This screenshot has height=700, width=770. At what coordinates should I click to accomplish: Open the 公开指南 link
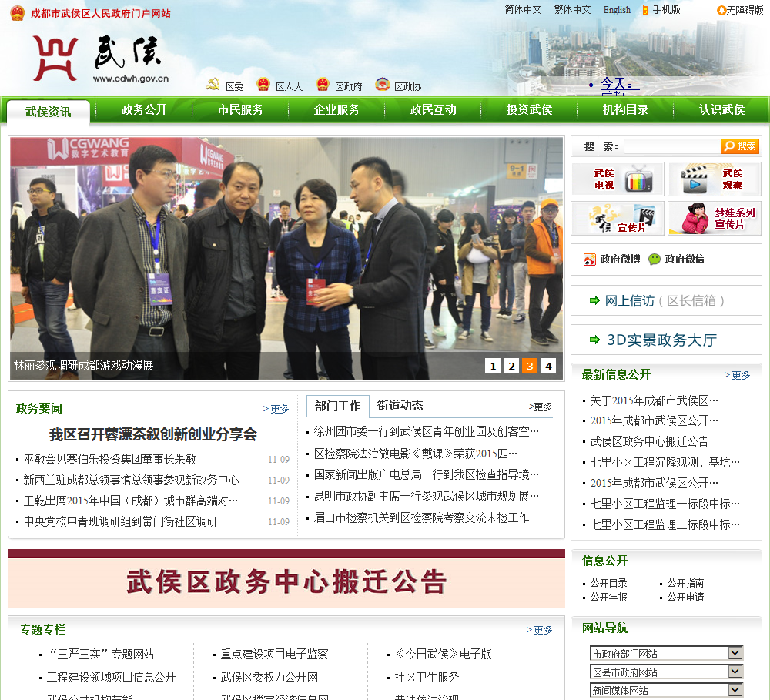click(685, 583)
